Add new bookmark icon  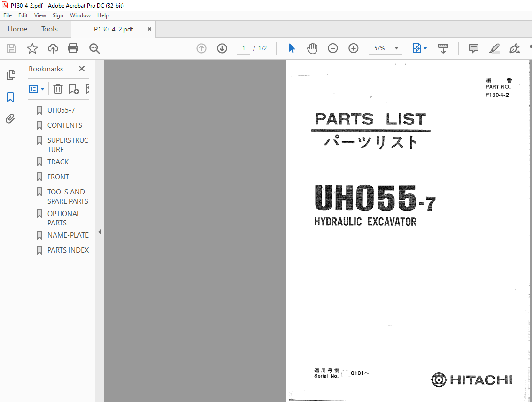tap(74, 89)
